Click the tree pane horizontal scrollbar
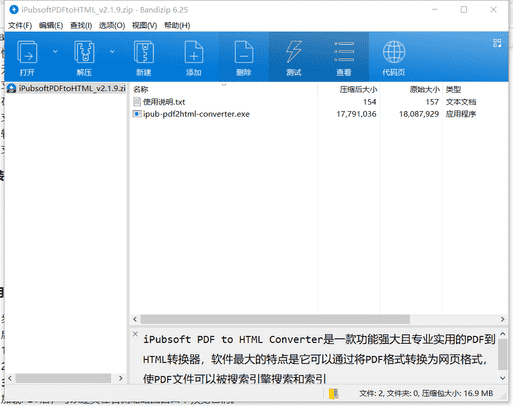Viewport: 513px width, 406px height. (63, 378)
